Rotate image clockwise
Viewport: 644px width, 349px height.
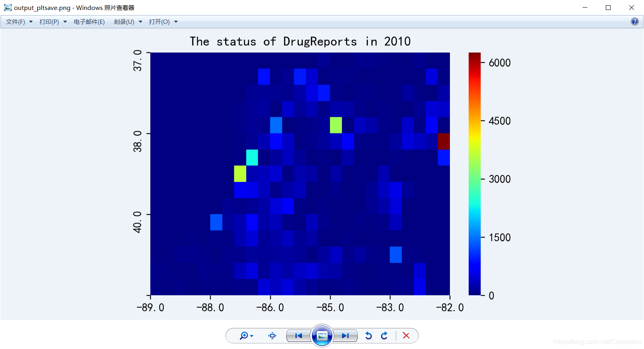click(x=384, y=336)
